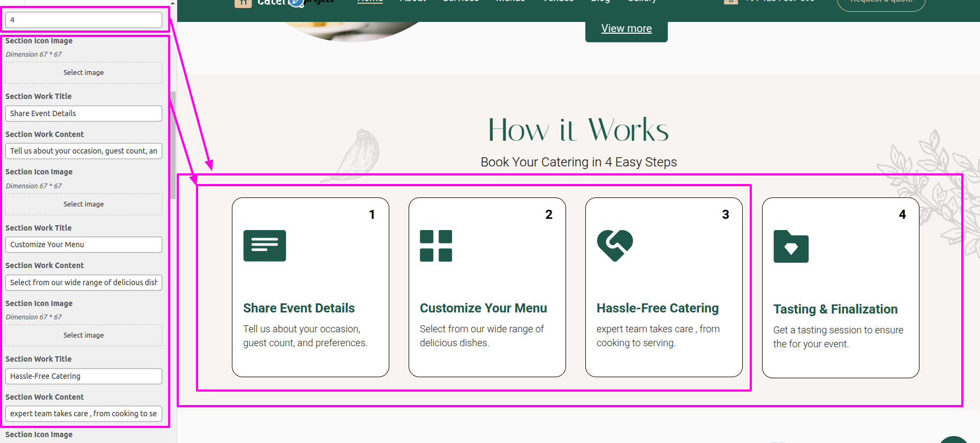
Task: Click the customizer panel scrollbar thumb
Action: click(x=173, y=145)
